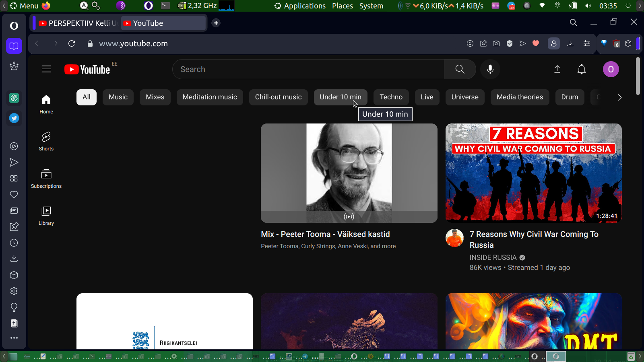Filter videos by Mixes chip
The width and height of the screenshot is (644, 362).
[155, 97]
